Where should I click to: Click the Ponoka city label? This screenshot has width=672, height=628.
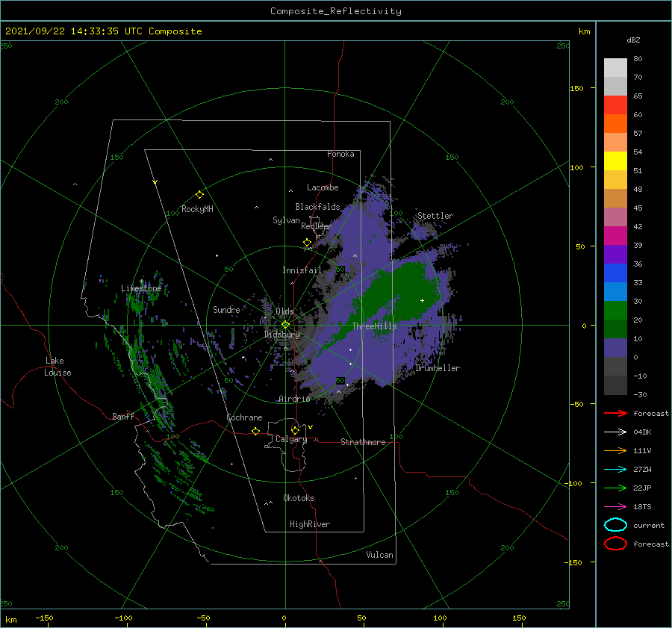[340, 154]
